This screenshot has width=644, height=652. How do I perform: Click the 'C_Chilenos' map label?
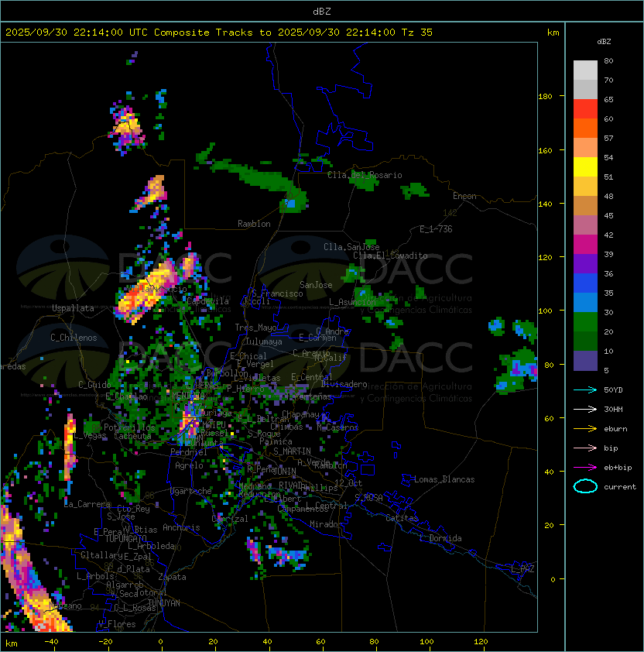coord(74,338)
